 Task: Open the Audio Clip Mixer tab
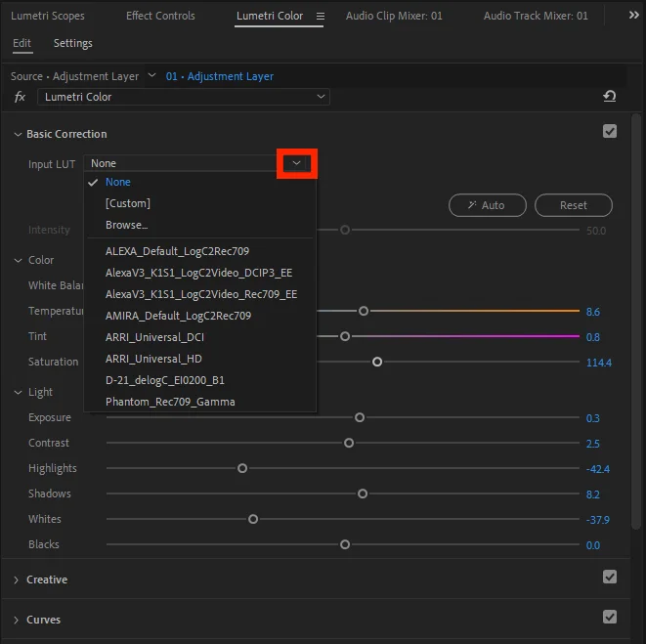(x=394, y=16)
